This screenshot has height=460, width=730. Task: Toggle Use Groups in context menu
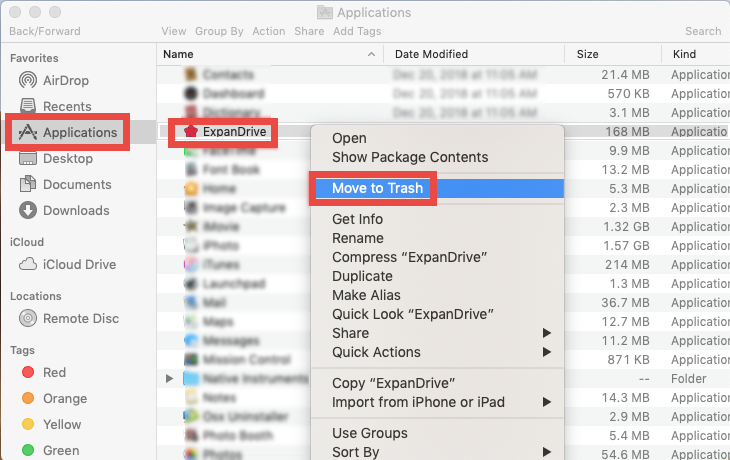point(370,433)
